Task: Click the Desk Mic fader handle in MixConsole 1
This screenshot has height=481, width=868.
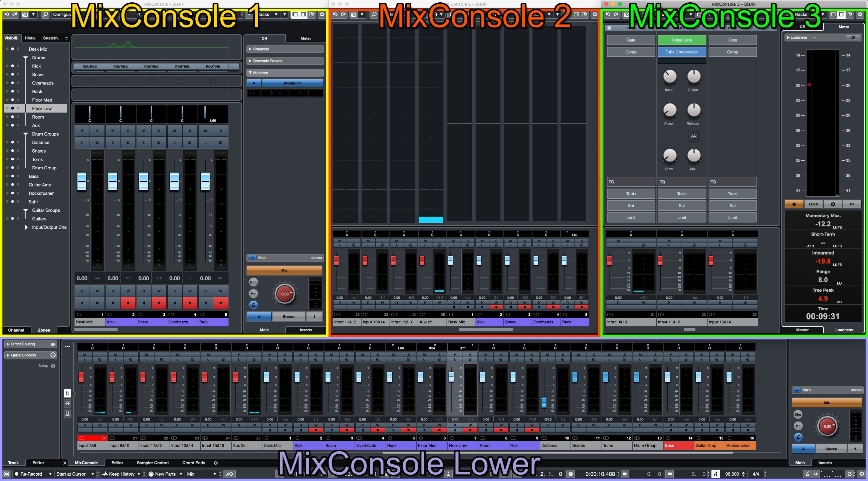Action: 82,181
